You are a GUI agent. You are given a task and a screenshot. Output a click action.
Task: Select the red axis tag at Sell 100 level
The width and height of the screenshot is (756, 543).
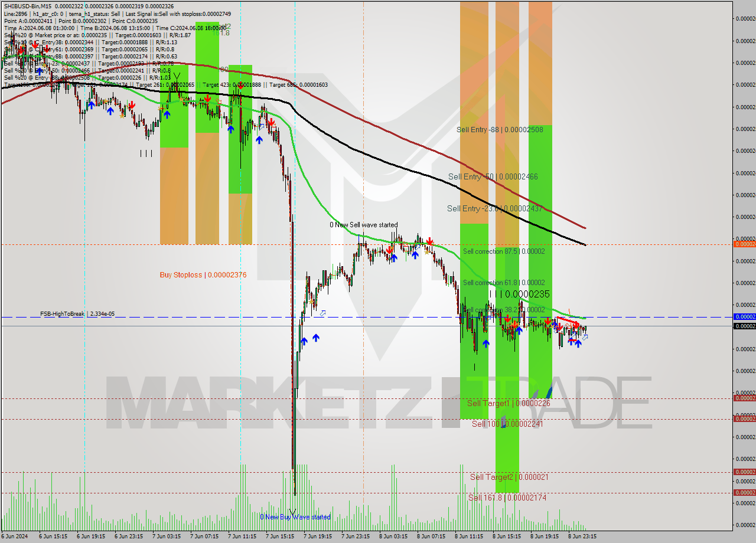[744, 419]
